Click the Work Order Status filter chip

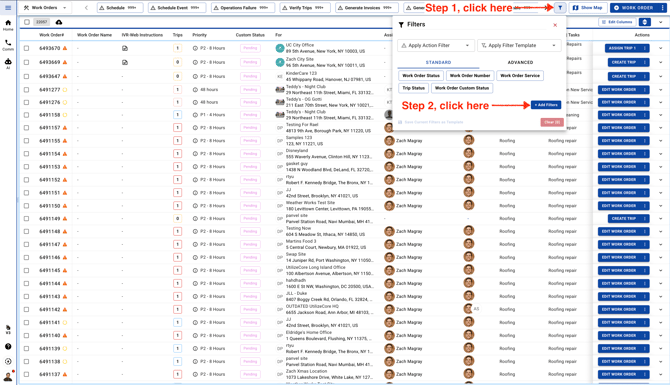point(421,76)
